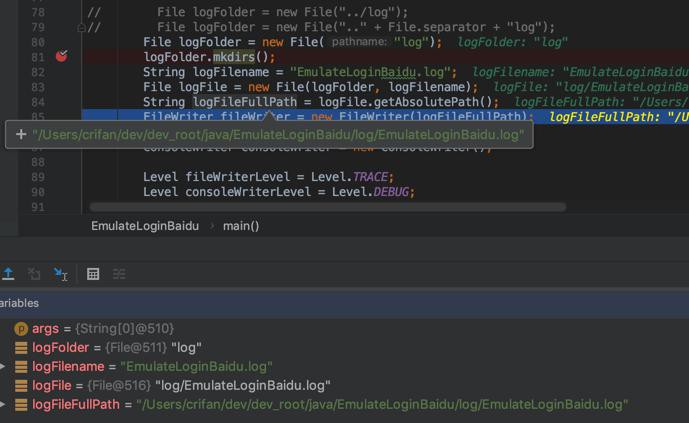Open the Evaluate Expression calculator icon

click(x=93, y=274)
